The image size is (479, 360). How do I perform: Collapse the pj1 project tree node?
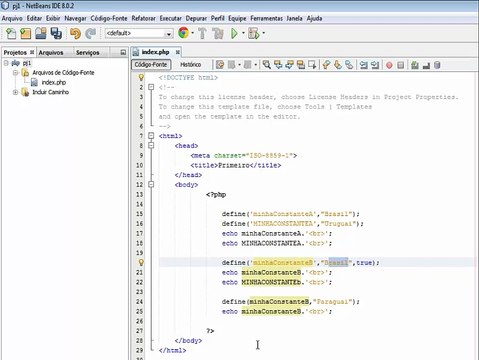coord(6,63)
